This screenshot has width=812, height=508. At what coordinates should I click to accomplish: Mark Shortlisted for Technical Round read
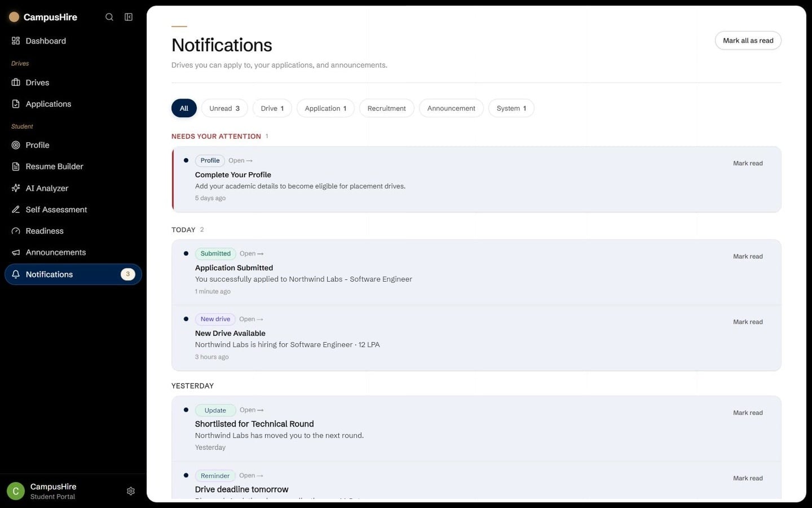pyautogui.click(x=748, y=413)
